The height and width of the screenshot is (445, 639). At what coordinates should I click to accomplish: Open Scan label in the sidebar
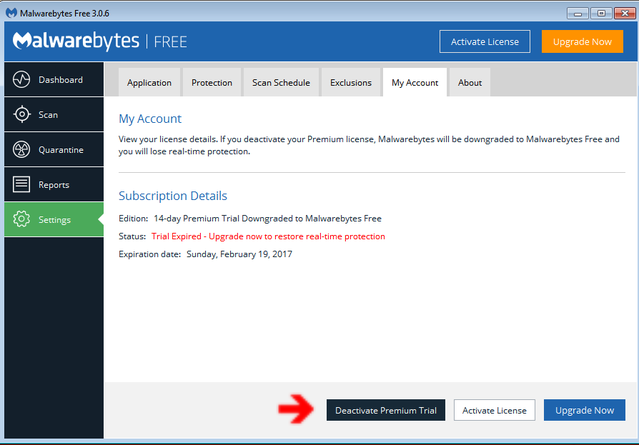pyautogui.click(x=48, y=115)
